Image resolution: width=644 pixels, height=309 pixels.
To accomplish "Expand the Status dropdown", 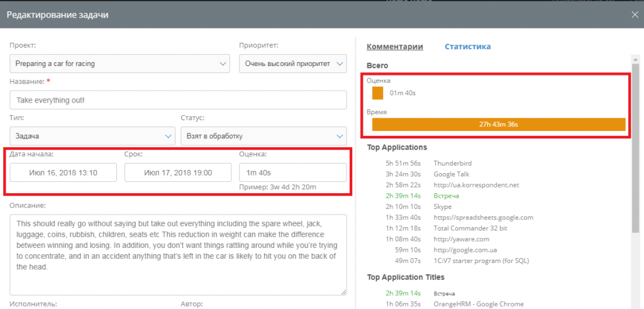I will coord(263,136).
